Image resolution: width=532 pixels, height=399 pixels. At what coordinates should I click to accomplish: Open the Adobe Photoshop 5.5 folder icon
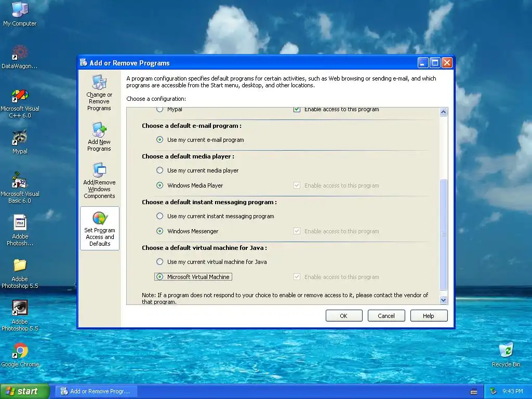coord(20,273)
